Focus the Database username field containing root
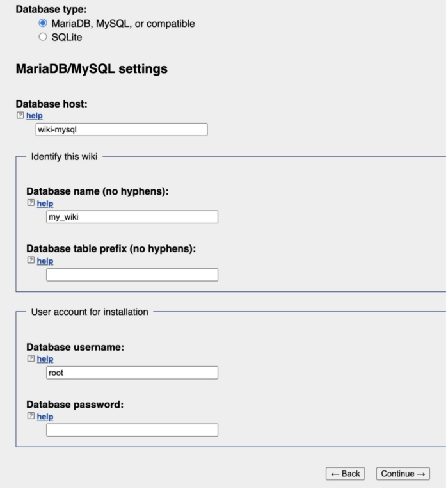Screen dimensions: 448x489 click(132, 373)
